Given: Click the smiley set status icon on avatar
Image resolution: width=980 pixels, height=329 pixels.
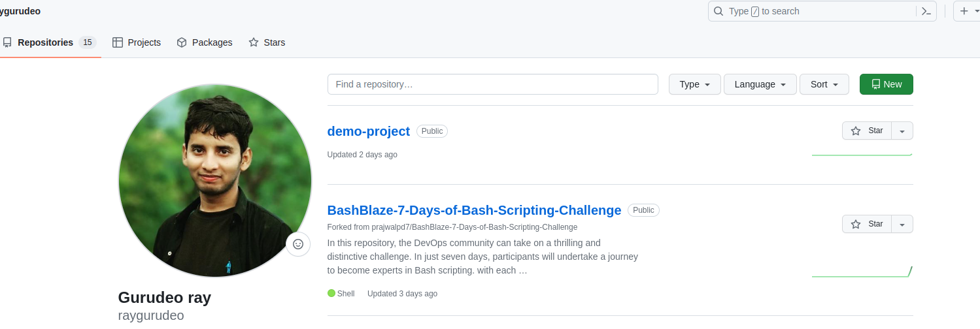Looking at the screenshot, I should point(298,244).
